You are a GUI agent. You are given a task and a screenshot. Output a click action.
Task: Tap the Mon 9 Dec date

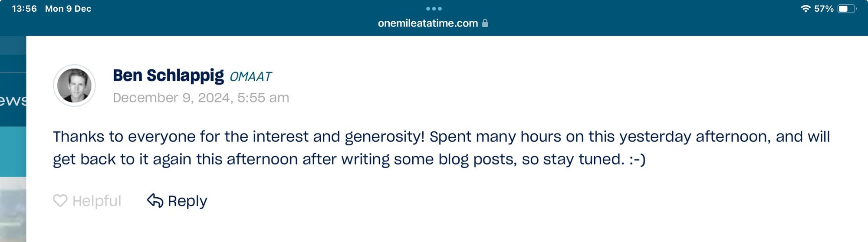pyautogui.click(x=68, y=9)
